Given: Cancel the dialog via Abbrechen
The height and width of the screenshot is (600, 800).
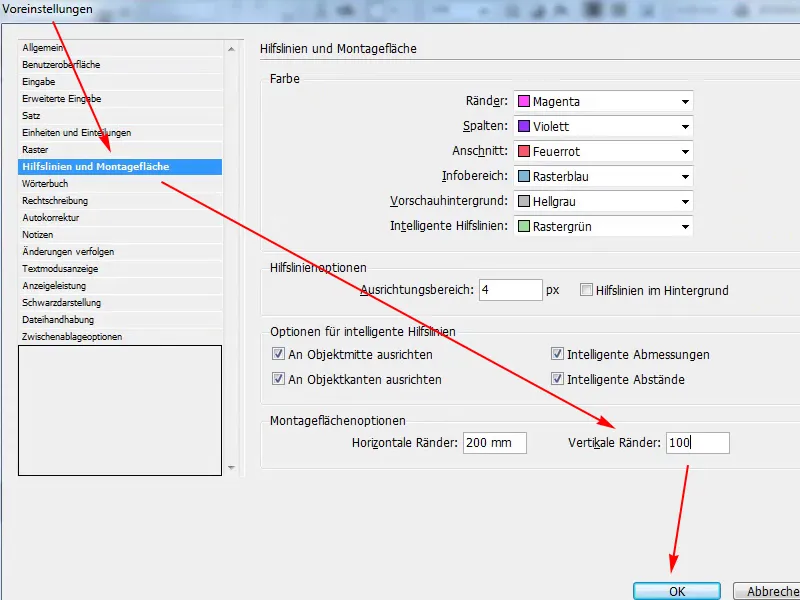Looking at the screenshot, I should [768, 590].
